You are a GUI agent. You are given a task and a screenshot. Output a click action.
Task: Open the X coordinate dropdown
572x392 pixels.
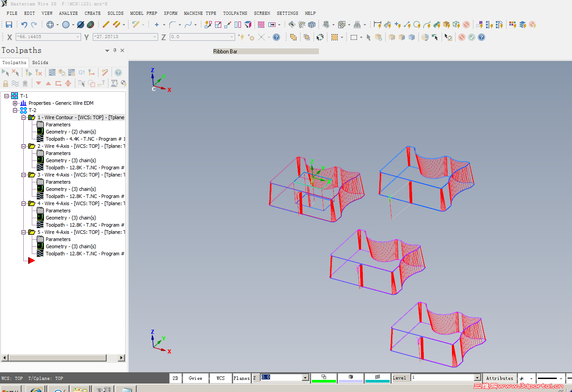78,37
